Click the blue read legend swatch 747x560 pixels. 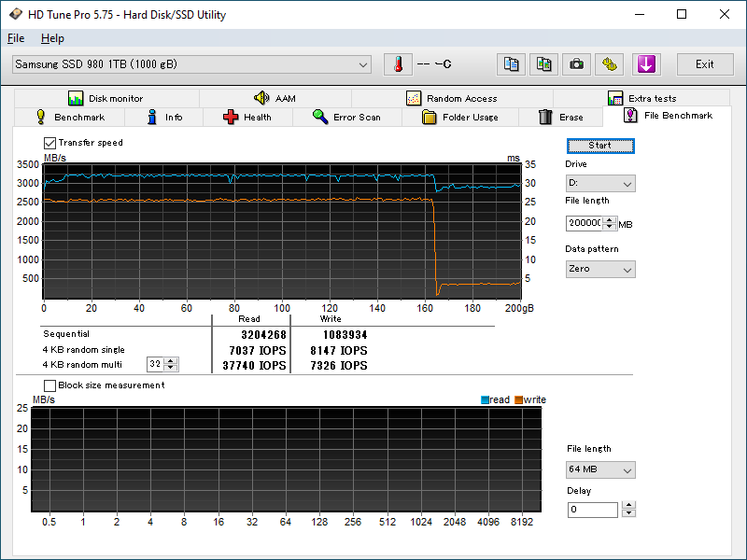(x=485, y=400)
